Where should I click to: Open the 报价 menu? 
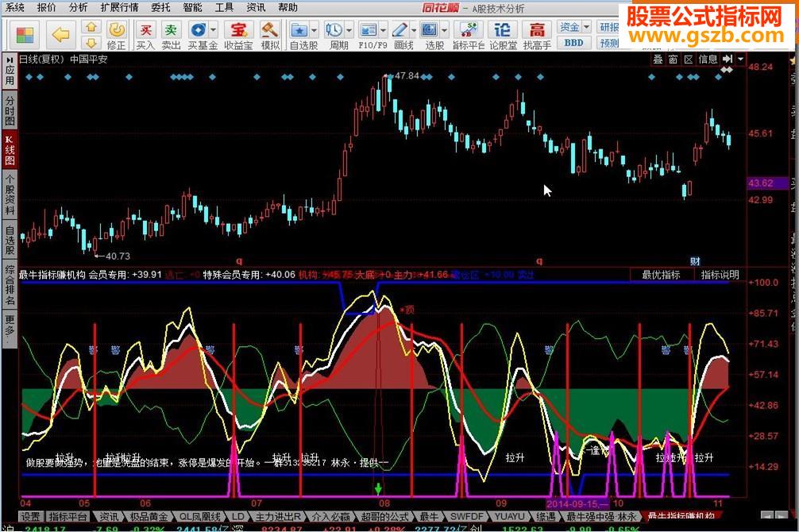tap(46, 7)
